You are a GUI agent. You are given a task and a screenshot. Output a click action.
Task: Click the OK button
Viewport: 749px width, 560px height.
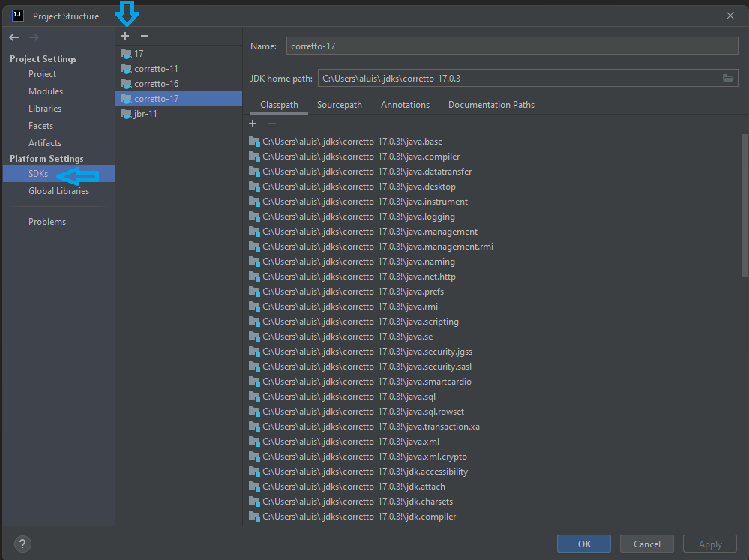point(584,544)
